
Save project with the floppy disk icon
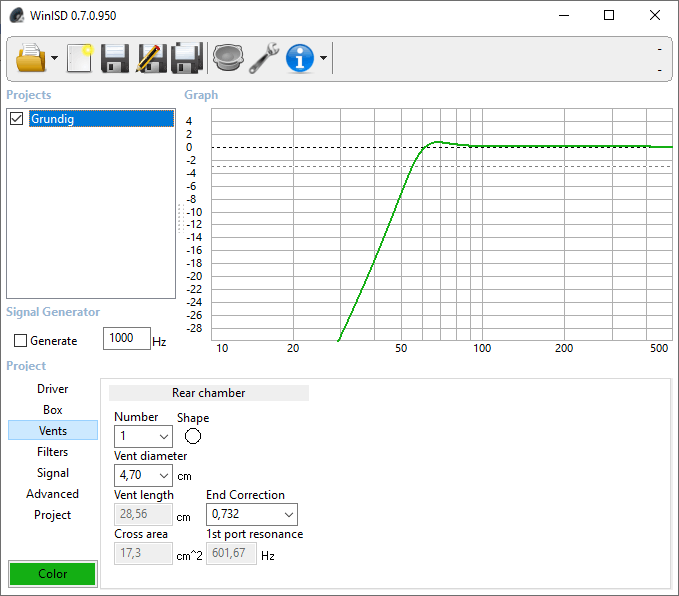point(115,58)
